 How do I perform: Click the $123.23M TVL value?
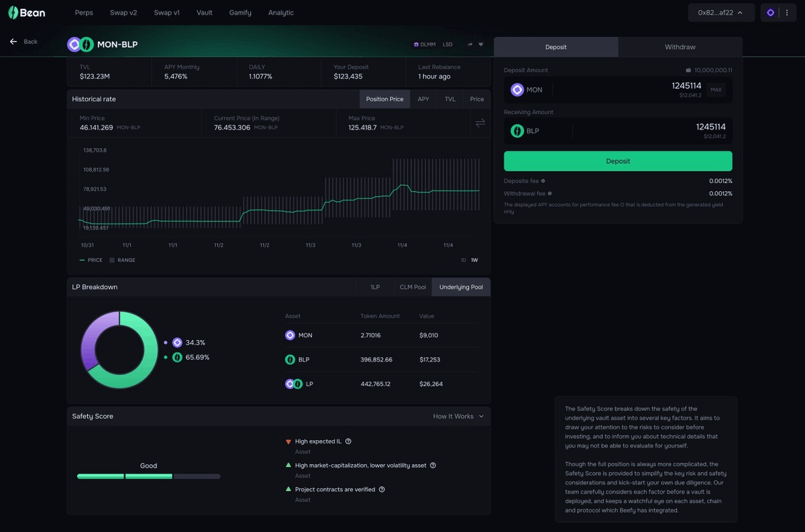pos(95,76)
